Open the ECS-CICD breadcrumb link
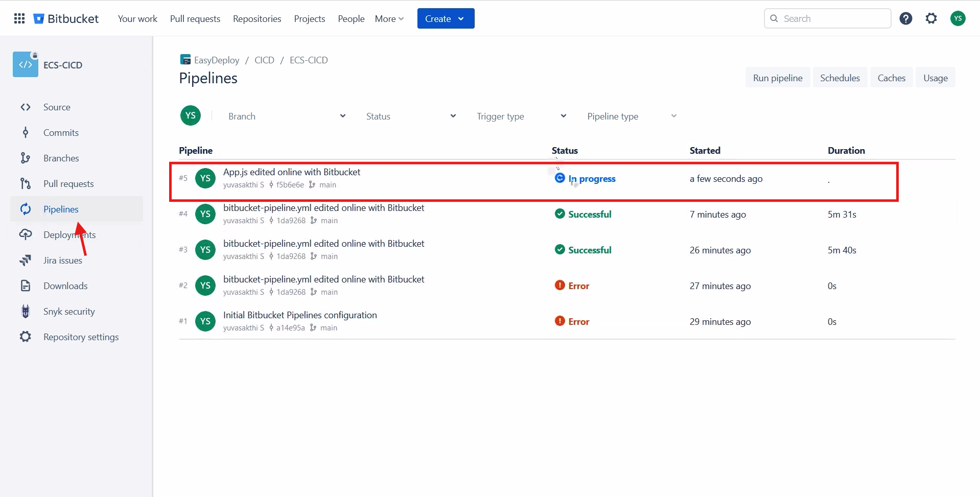The height and width of the screenshot is (497, 980). click(309, 60)
